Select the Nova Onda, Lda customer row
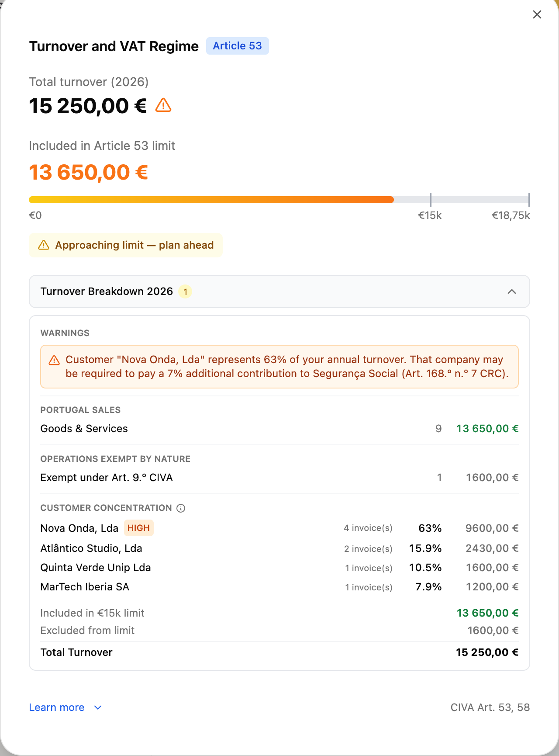 [279, 528]
